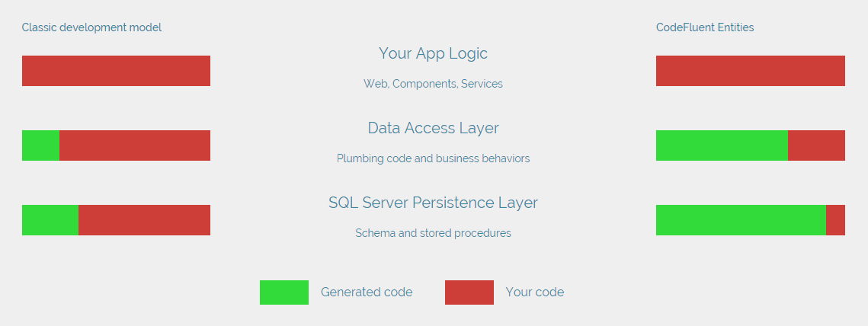Select "Web, Components, Services" subtitle text

[x=433, y=84]
